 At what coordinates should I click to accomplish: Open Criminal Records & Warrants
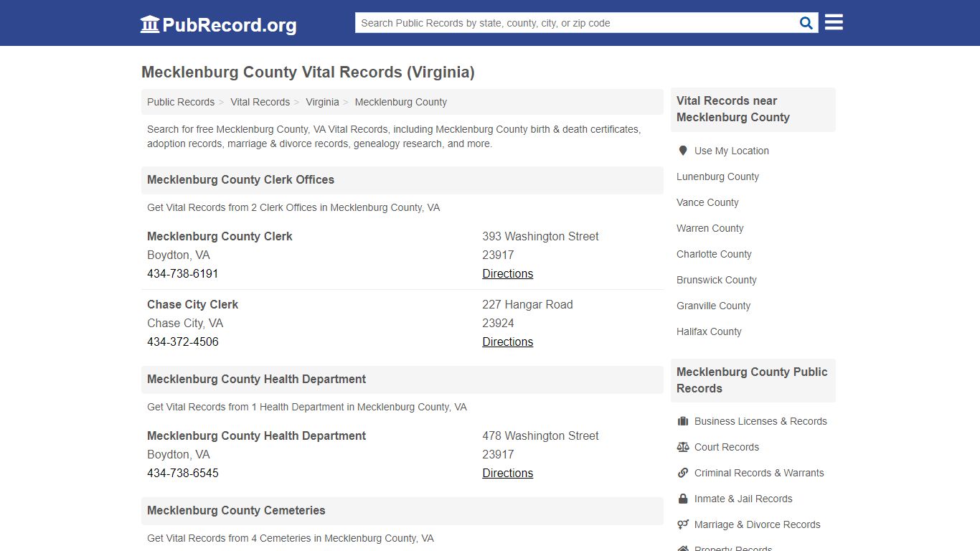pos(759,473)
